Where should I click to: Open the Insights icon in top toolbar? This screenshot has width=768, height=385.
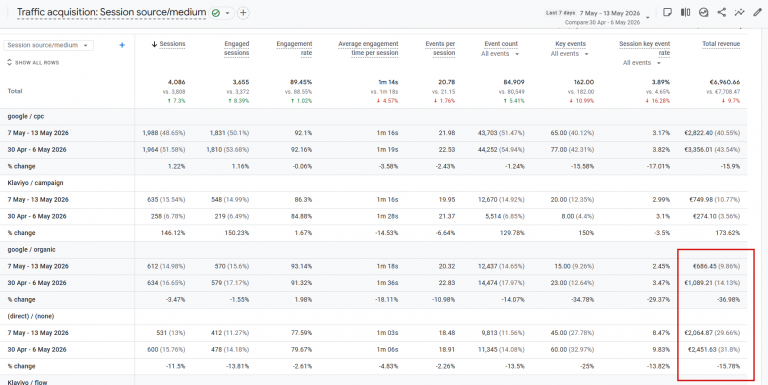[703, 13]
